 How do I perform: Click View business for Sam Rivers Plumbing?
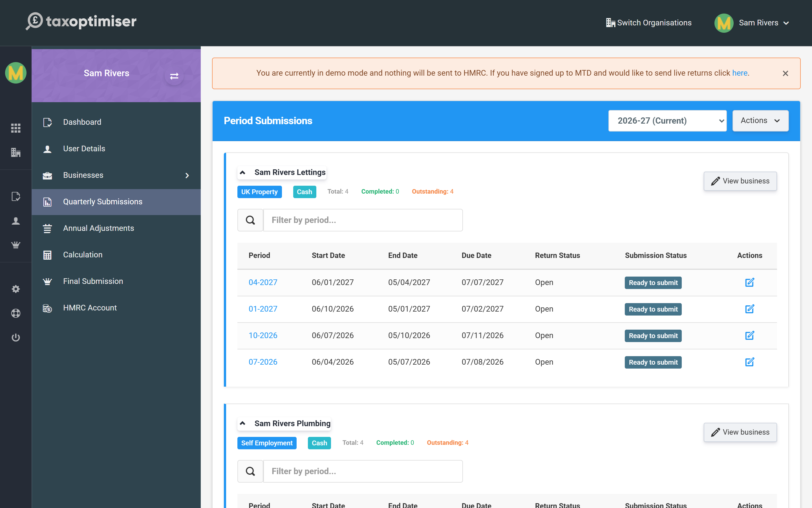click(x=740, y=432)
